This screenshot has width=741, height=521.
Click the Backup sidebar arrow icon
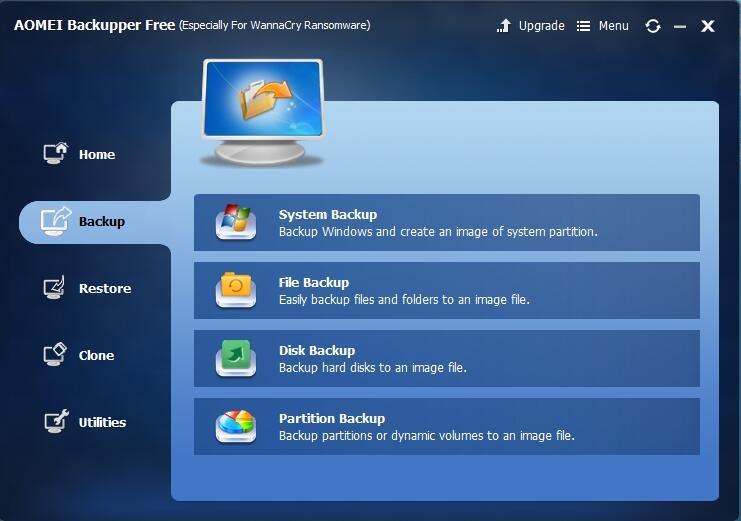(x=56, y=221)
